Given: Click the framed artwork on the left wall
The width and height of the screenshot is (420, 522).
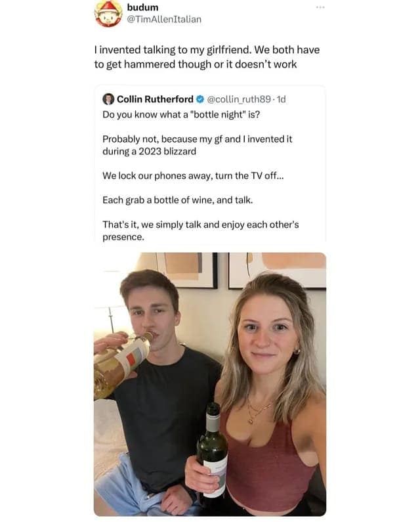Looking at the screenshot, I should tap(186, 269).
